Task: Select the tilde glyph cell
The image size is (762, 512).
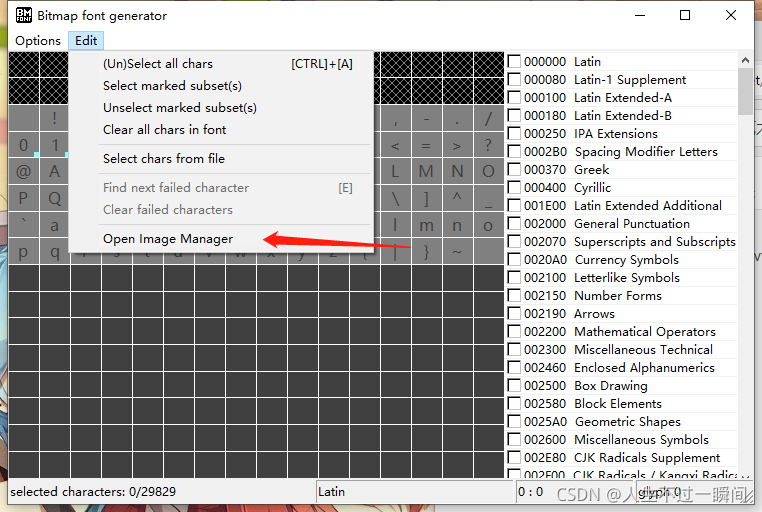Action: (457, 251)
